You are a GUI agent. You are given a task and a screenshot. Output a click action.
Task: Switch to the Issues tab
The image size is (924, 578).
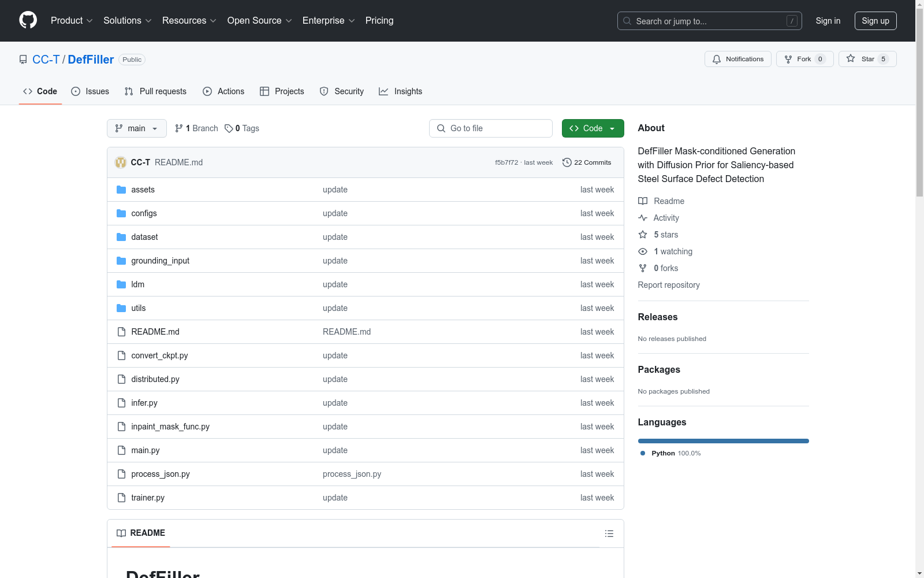point(90,91)
